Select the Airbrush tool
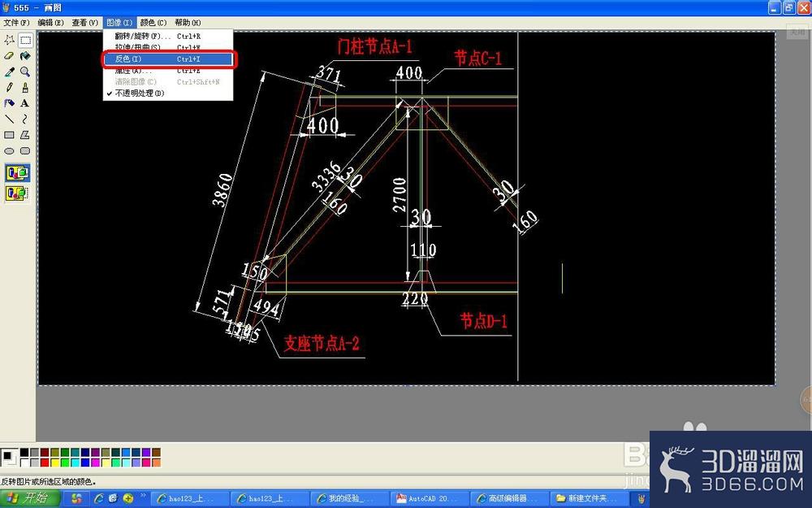 pos(9,103)
